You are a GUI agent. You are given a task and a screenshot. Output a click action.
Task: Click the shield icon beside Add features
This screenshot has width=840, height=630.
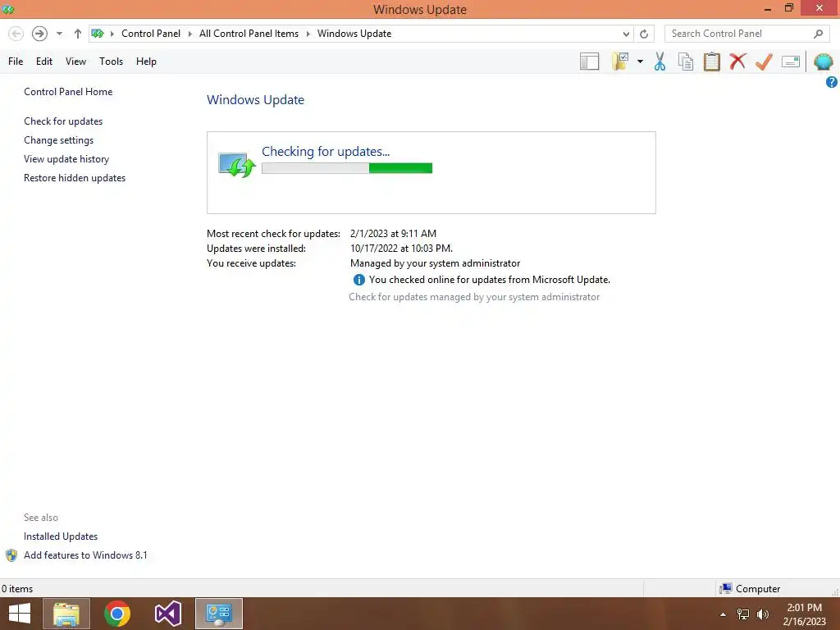coord(11,555)
